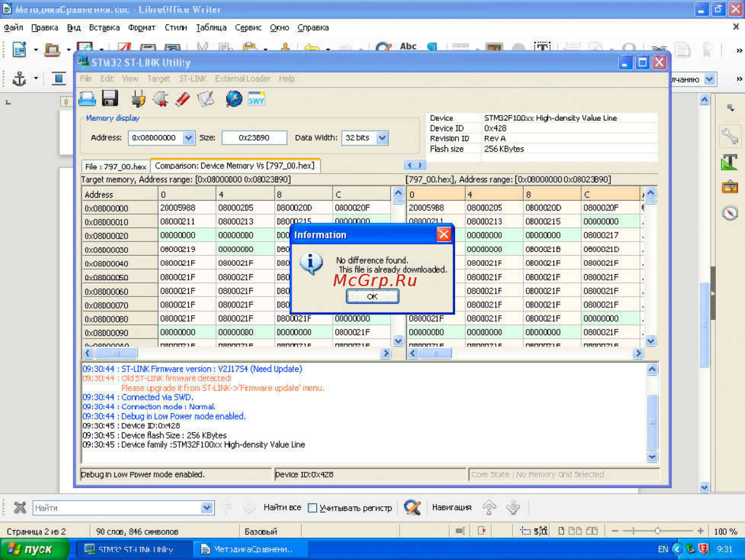
Task: Click the Save floppy disk icon
Action: [110, 99]
